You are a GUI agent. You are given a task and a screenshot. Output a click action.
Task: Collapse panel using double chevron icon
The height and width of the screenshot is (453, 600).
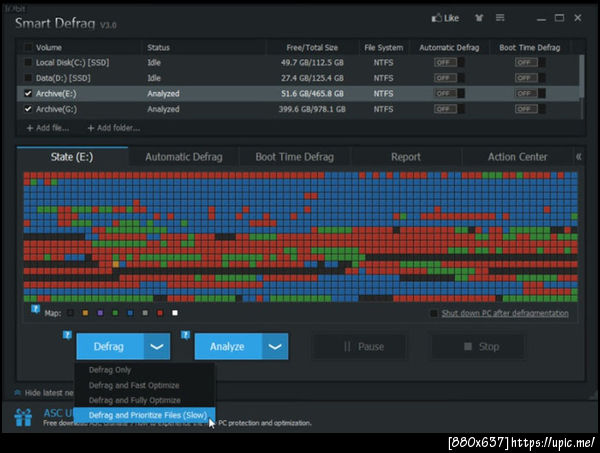pos(579,157)
